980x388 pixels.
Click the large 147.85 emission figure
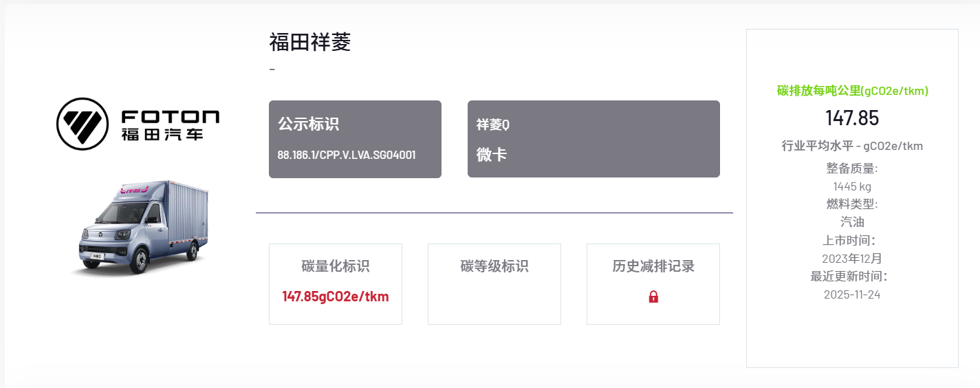(852, 118)
